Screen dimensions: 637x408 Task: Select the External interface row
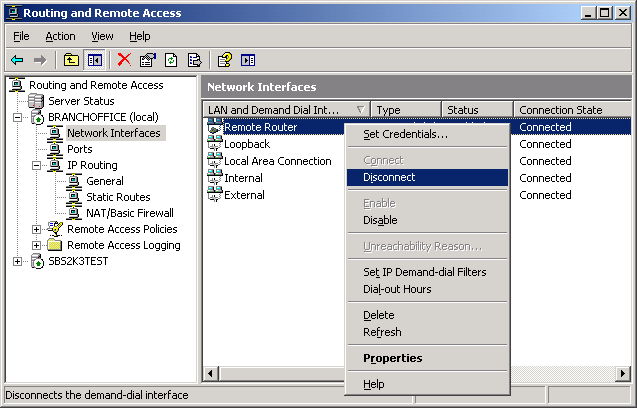245,195
